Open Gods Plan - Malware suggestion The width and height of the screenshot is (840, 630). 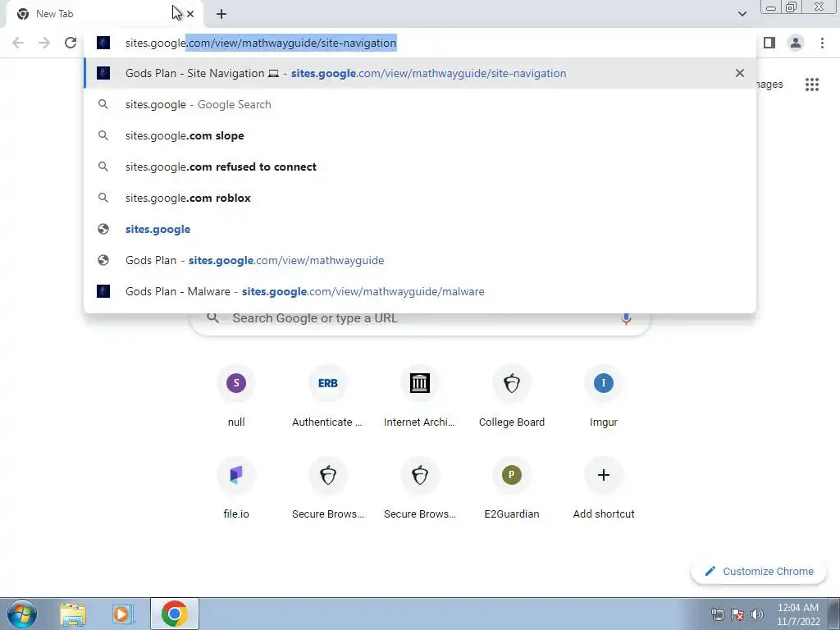tap(420, 291)
